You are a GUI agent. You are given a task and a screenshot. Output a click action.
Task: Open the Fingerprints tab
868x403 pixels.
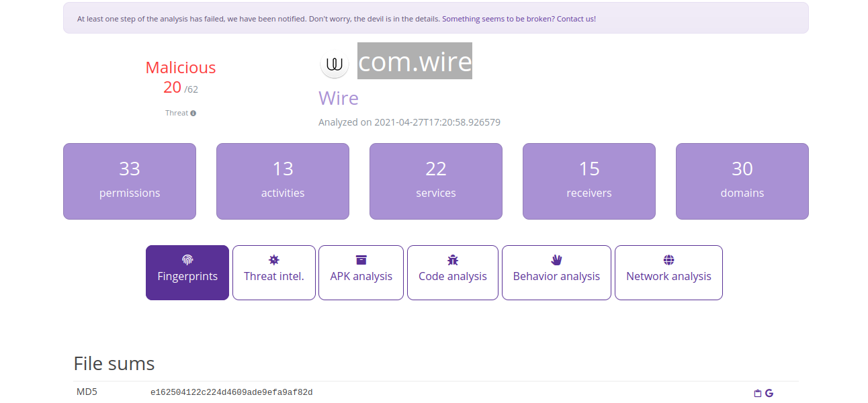[187, 273]
